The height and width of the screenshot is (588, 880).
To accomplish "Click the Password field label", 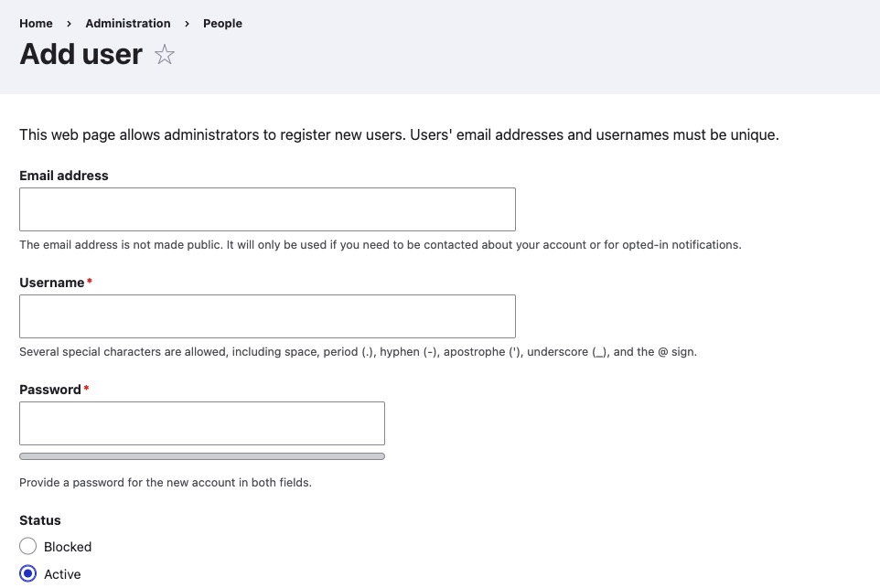I will click(x=50, y=390).
